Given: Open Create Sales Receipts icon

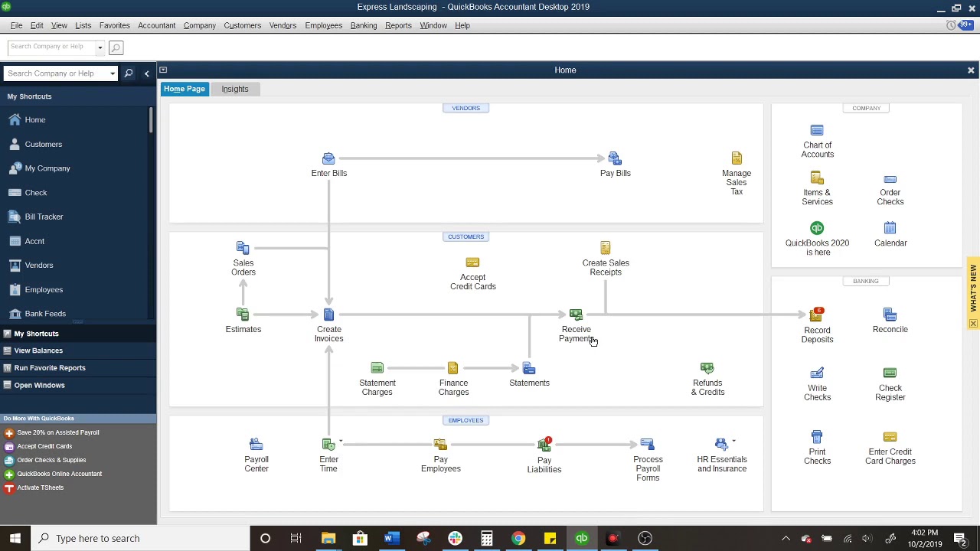Looking at the screenshot, I should pyautogui.click(x=606, y=248).
